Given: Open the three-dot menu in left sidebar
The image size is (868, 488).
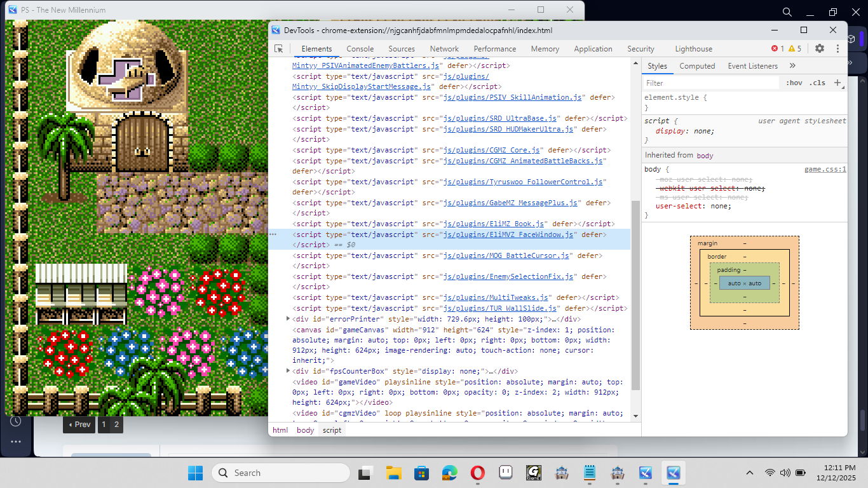Looking at the screenshot, I should (x=16, y=442).
